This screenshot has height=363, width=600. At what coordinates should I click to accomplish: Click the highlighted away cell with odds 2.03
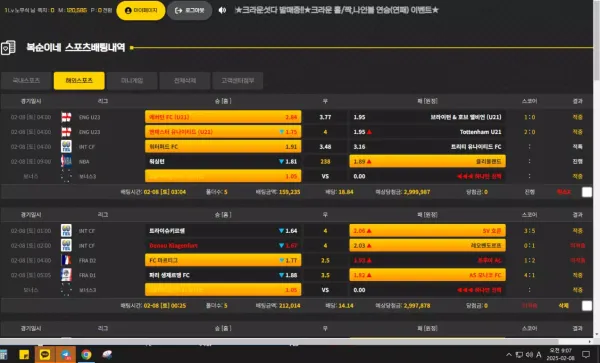point(427,246)
